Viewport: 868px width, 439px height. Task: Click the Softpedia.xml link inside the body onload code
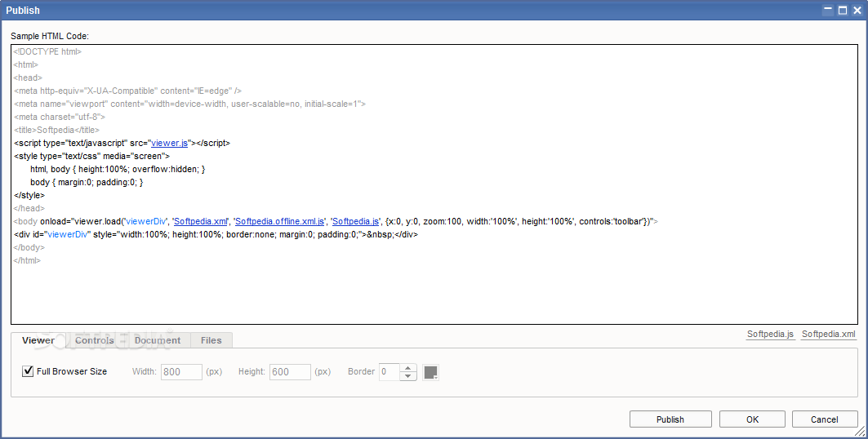tap(200, 221)
